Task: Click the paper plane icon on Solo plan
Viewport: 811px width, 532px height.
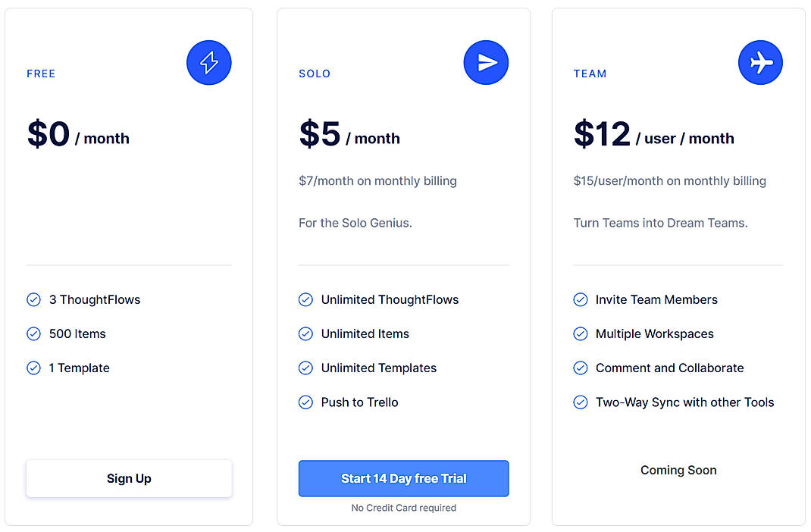Action: pyautogui.click(x=486, y=62)
